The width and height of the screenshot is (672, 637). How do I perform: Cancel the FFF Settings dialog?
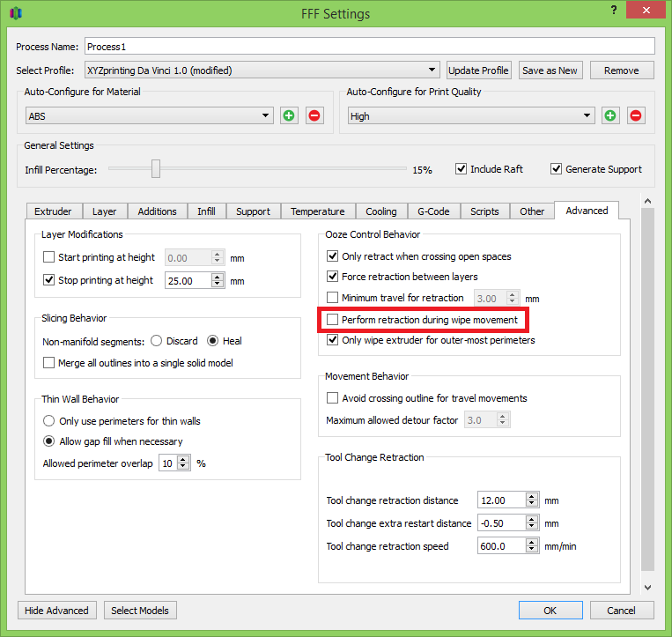click(622, 611)
